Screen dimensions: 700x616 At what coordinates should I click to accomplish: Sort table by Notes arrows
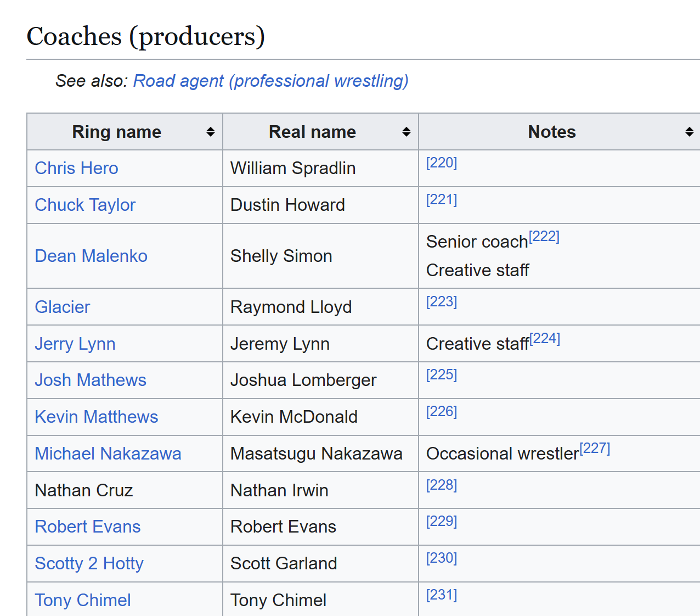tap(690, 132)
